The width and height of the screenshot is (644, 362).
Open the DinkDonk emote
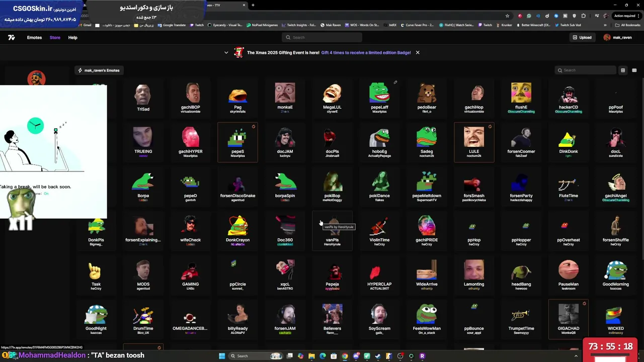tap(569, 142)
